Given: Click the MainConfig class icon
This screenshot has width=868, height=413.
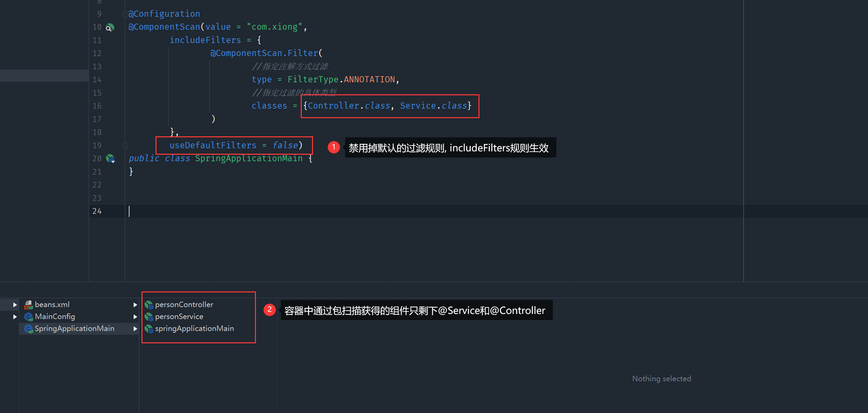Looking at the screenshot, I should click(x=29, y=317).
